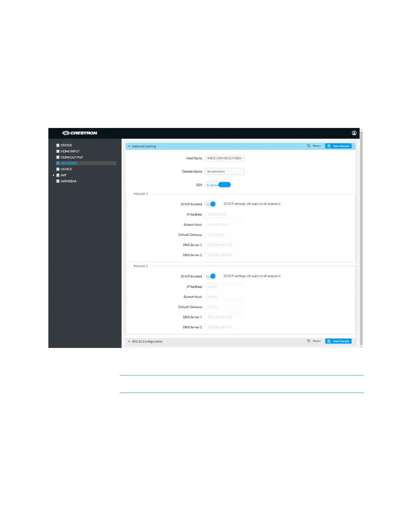The image size is (411, 532).
Task: Toggle Adapter 2 DHCP Enabled switch
Action: 211,276
